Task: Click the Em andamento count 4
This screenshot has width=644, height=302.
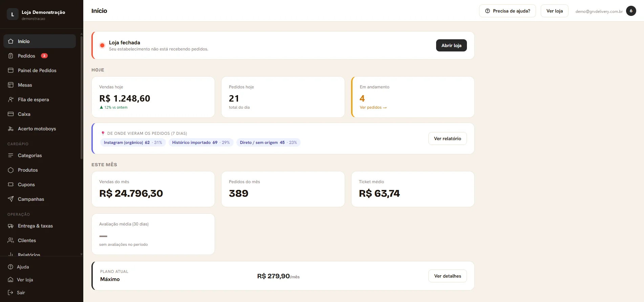Action: (362, 99)
